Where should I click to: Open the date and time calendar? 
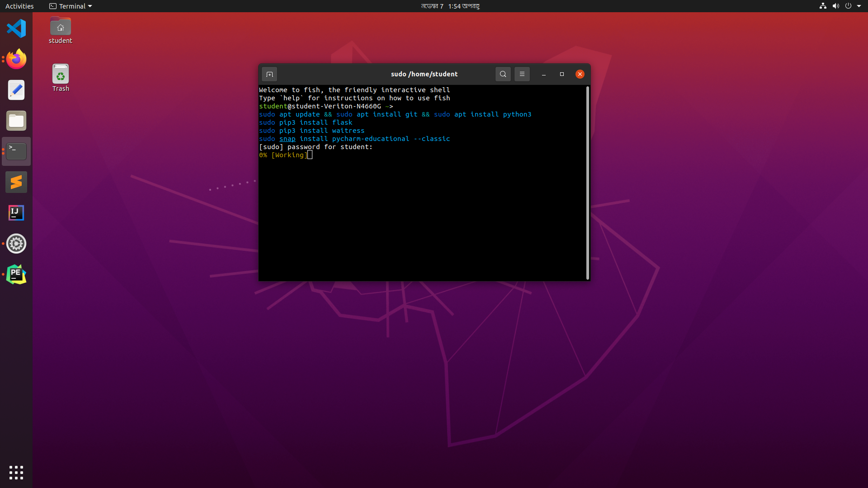(450, 6)
